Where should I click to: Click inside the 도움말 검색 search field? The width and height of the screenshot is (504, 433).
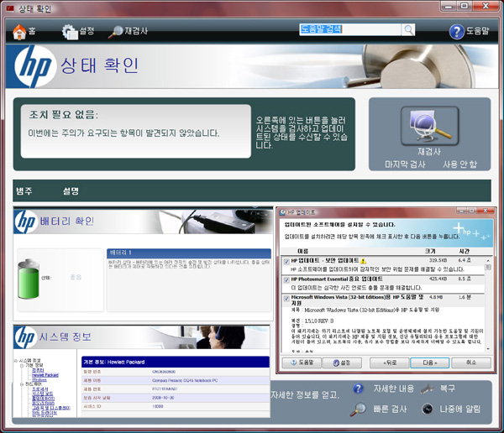click(350, 29)
